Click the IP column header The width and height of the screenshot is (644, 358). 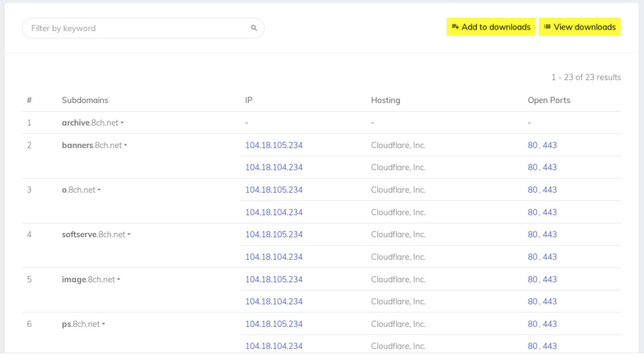pos(248,100)
